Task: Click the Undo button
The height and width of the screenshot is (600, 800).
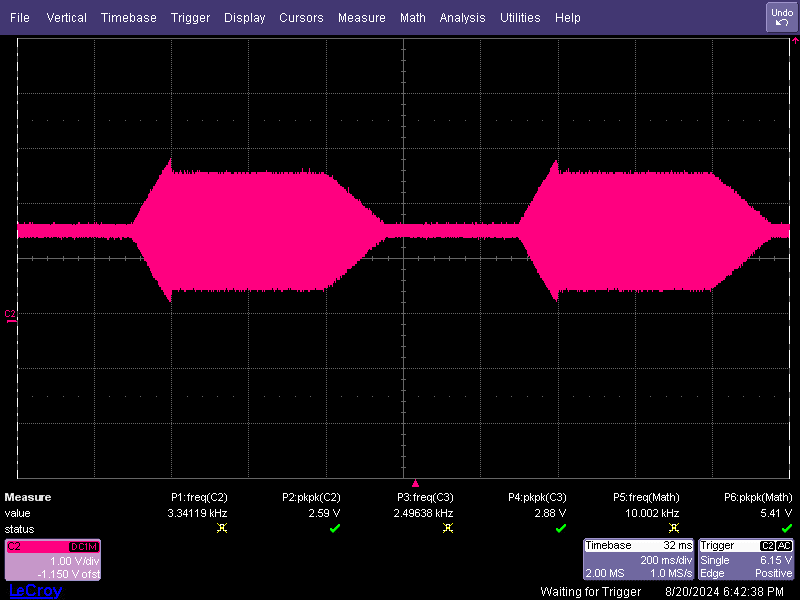Action: (x=781, y=17)
